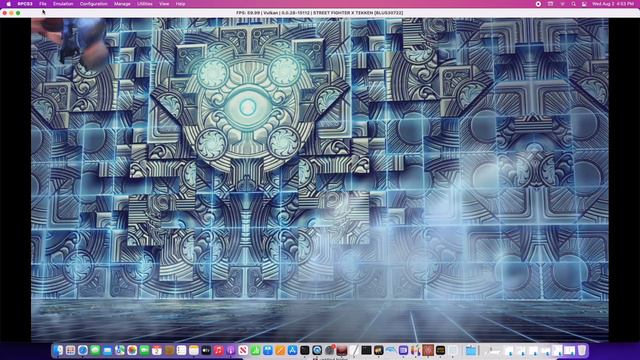Image resolution: width=640 pixels, height=360 pixels.
Task: Open the File menu in RPCS3
Action: [x=42, y=4]
